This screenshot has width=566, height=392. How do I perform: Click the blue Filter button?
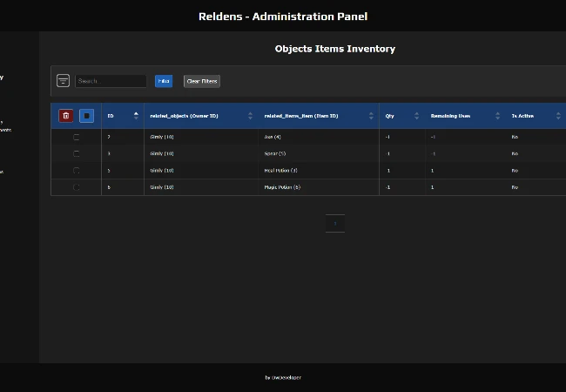point(164,81)
